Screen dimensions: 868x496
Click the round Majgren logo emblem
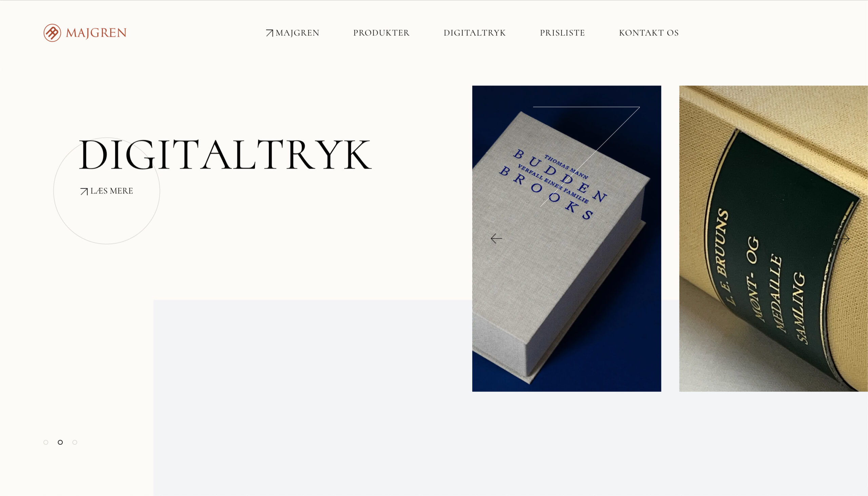(52, 33)
